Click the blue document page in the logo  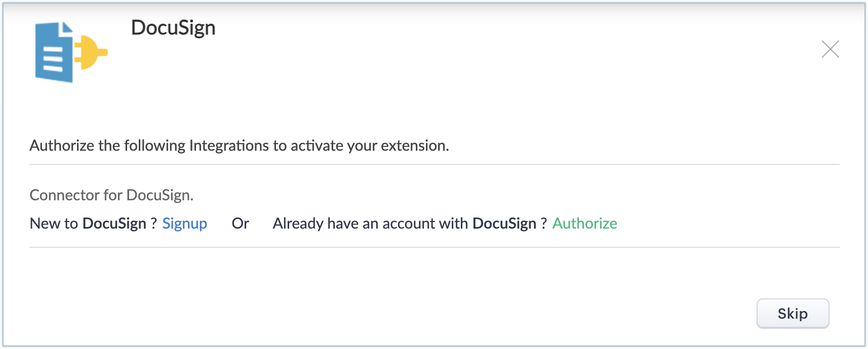[x=54, y=52]
